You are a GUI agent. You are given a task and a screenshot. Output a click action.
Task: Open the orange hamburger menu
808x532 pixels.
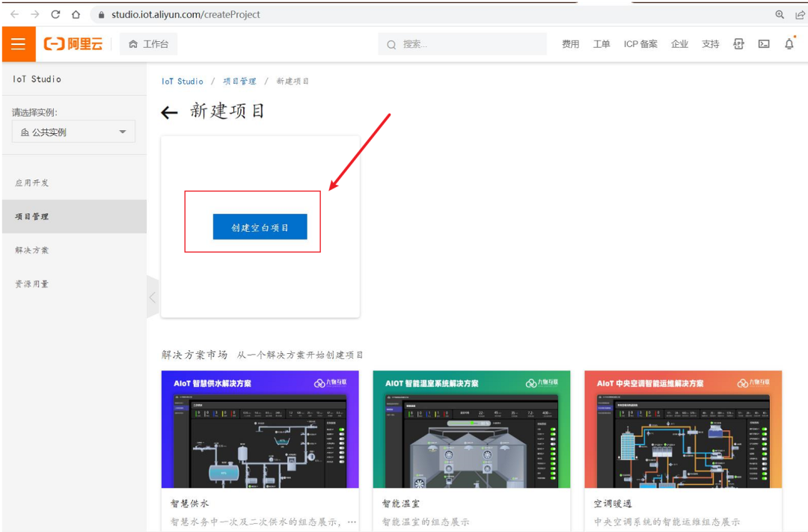coord(19,44)
